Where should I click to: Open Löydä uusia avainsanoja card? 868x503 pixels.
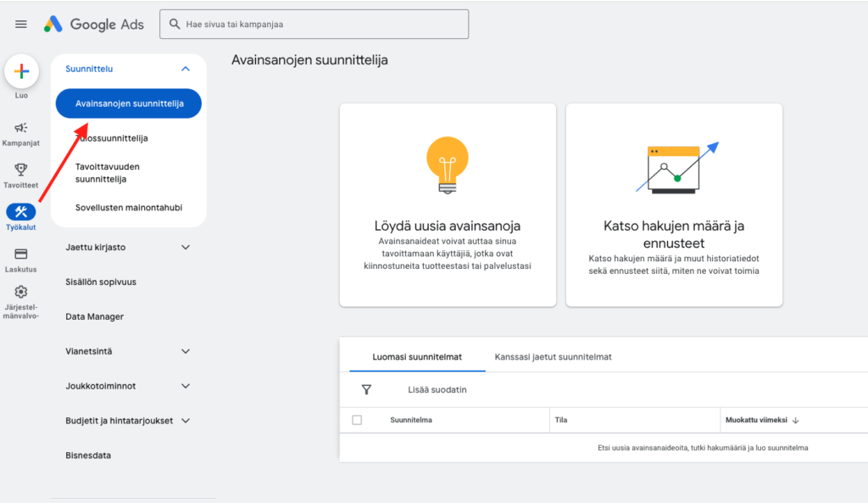coord(448,204)
